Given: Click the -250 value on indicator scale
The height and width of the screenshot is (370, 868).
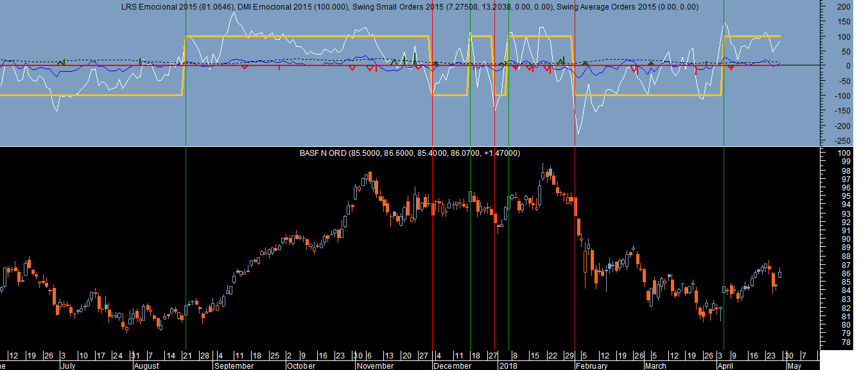Looking at the screenshot, I should (x=842, y=140).
